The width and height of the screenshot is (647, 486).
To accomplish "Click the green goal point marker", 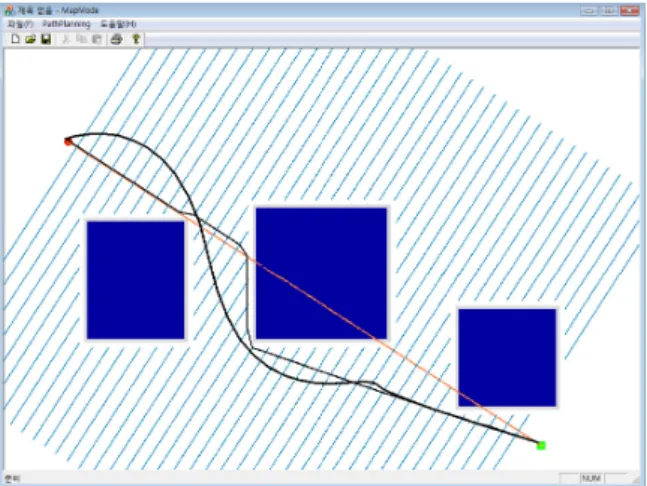I will [x=541, y=445].
